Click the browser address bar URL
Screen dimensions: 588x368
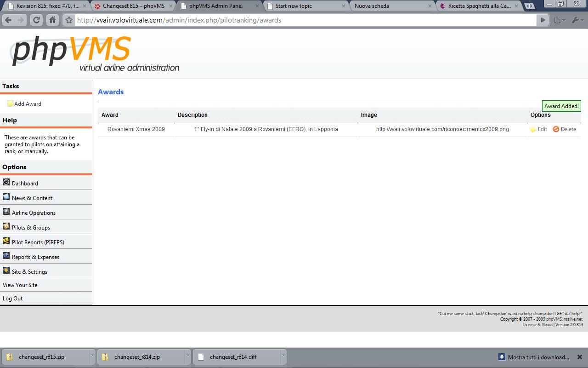tap(179, 20)
